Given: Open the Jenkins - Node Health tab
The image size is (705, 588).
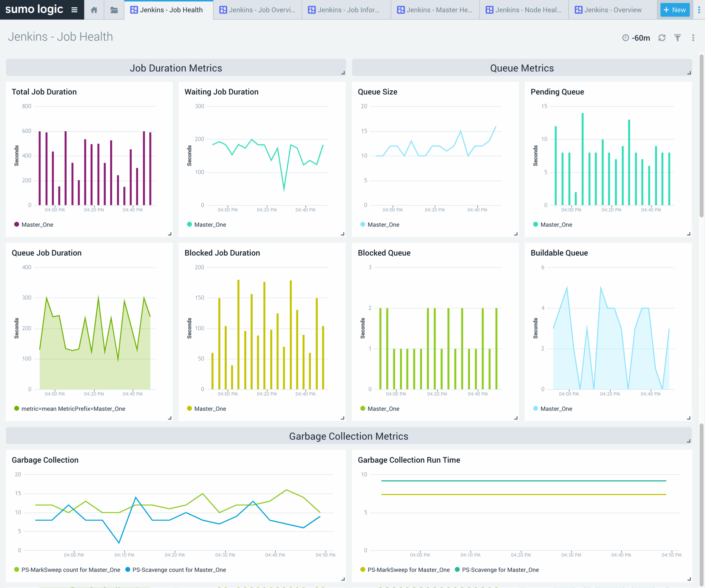Looking at the screenshot, I should click(524, 10).
